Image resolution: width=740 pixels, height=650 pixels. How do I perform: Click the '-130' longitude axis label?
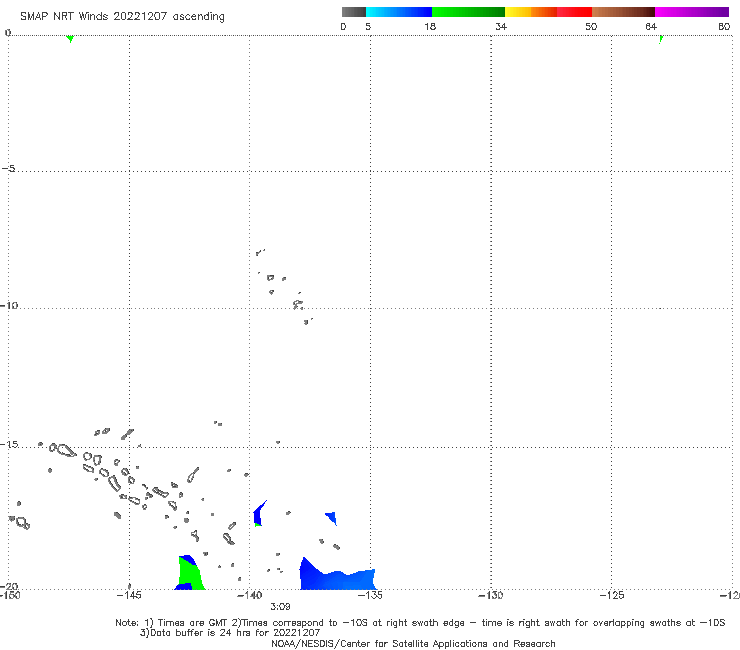(x=491, y=595)
